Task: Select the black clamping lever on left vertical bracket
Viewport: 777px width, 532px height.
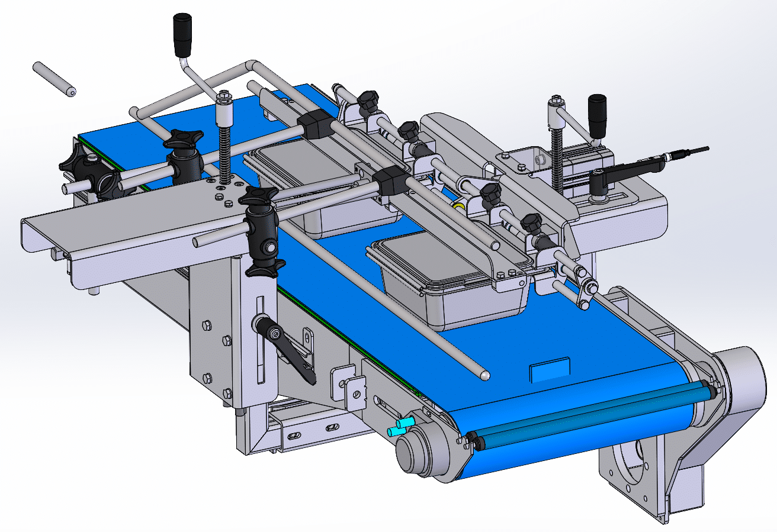Action: [x=286, y=350]
